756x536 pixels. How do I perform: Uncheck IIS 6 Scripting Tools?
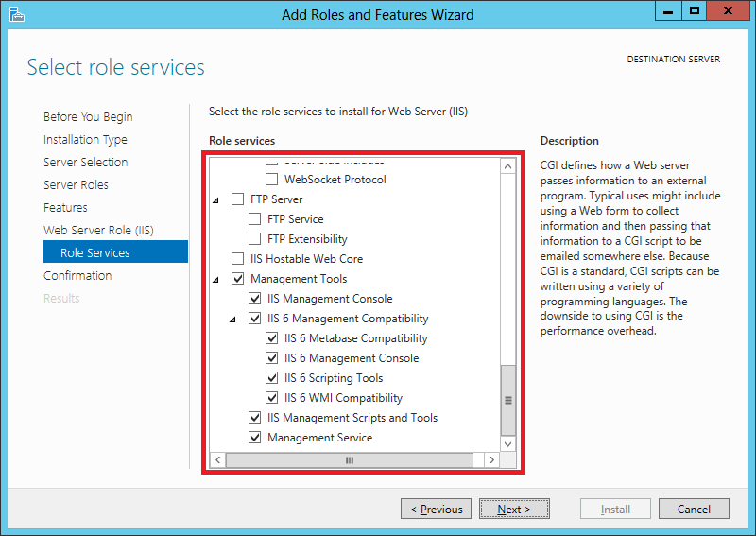click(272, 378)
